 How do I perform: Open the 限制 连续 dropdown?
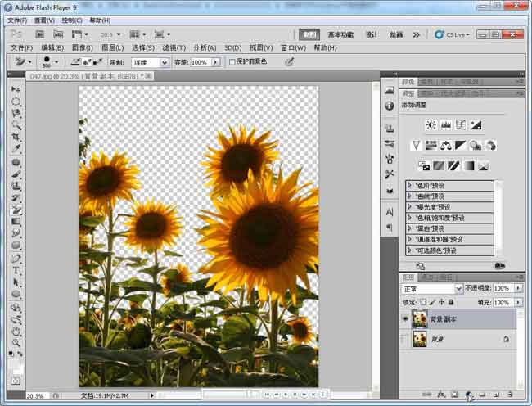click(150, 62)
